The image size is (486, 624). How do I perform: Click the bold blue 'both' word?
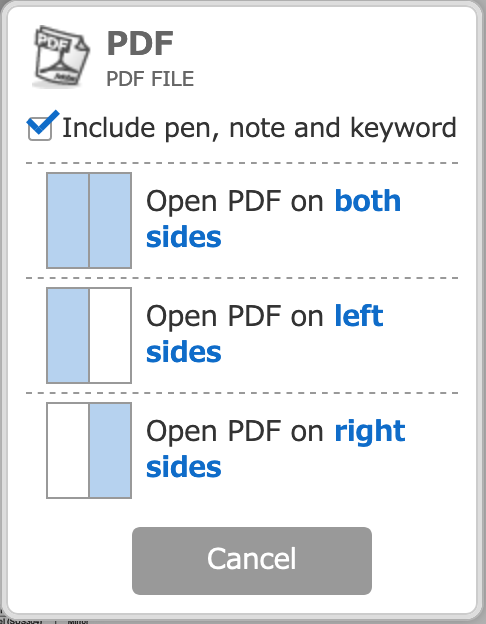(367, 201)
